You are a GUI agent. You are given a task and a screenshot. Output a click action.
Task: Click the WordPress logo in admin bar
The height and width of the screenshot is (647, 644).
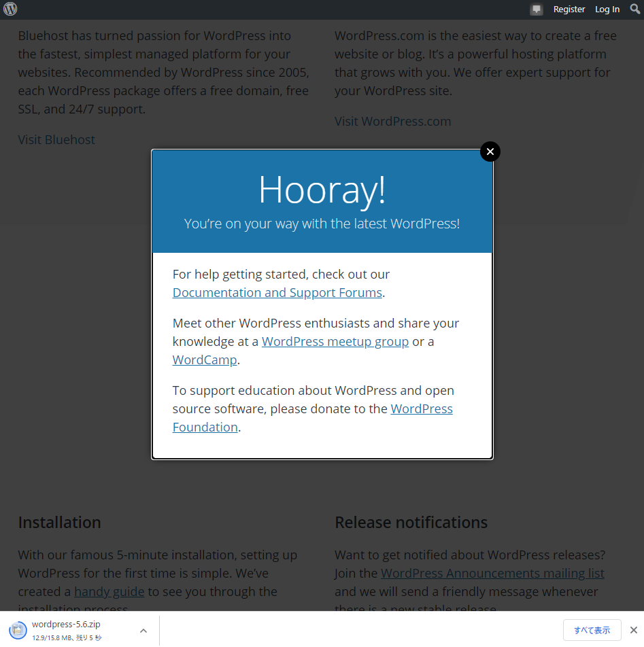10,9
